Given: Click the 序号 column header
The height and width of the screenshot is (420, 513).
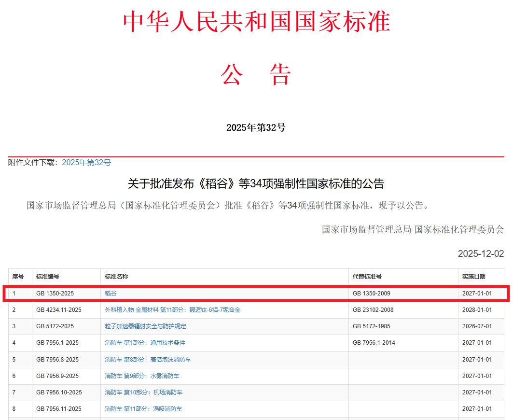Looking at the screenshot, I should pos(18,277).
